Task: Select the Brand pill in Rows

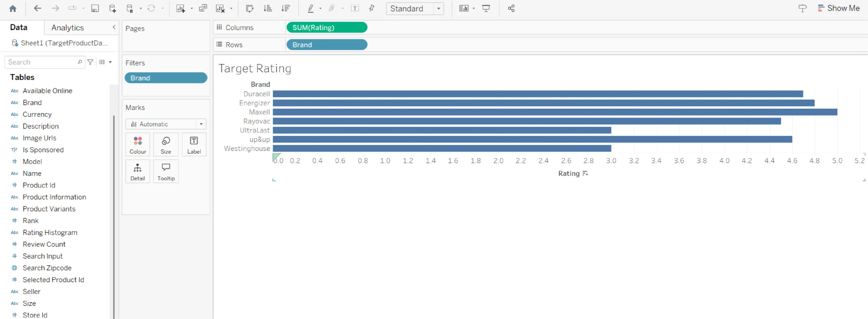Action: [327, 45]
